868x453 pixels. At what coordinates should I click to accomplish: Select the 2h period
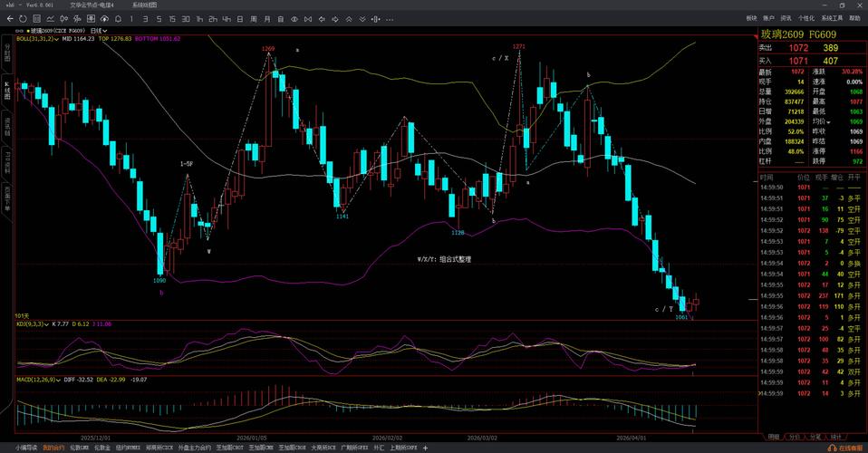coord(213,19)
